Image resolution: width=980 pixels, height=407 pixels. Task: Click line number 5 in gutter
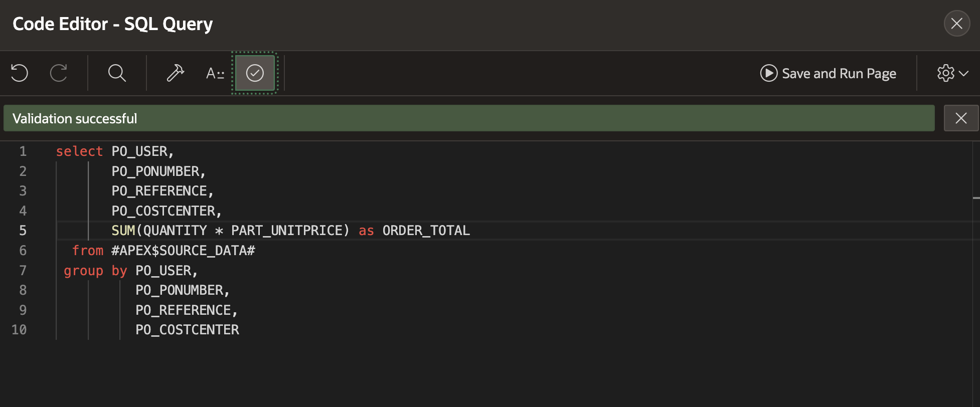(23, 231)
